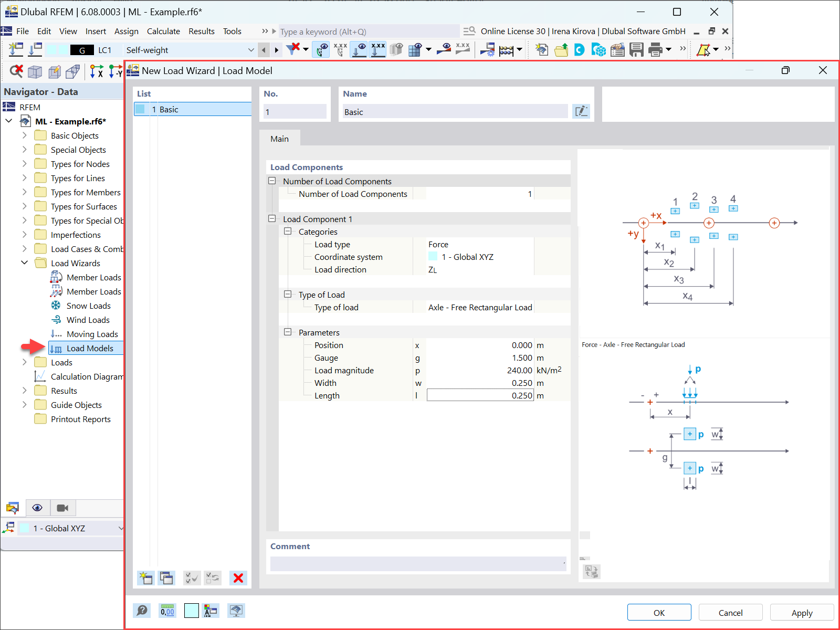Viewport: 840px width, 630px height.
Task: Click the display properties monitor icon
Action: [236, 611]
